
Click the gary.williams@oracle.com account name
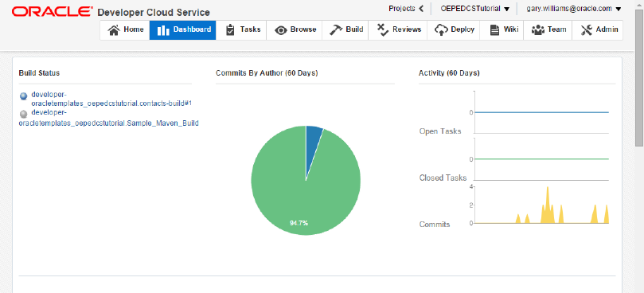point(569,9)
